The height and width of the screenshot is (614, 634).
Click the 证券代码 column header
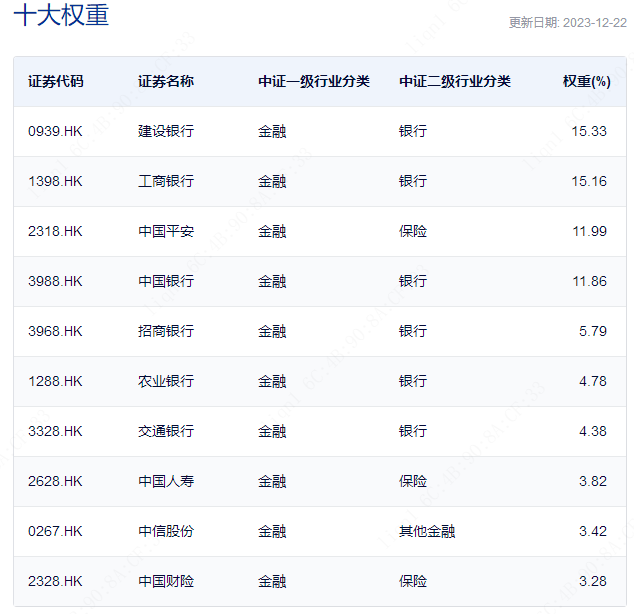56,81
